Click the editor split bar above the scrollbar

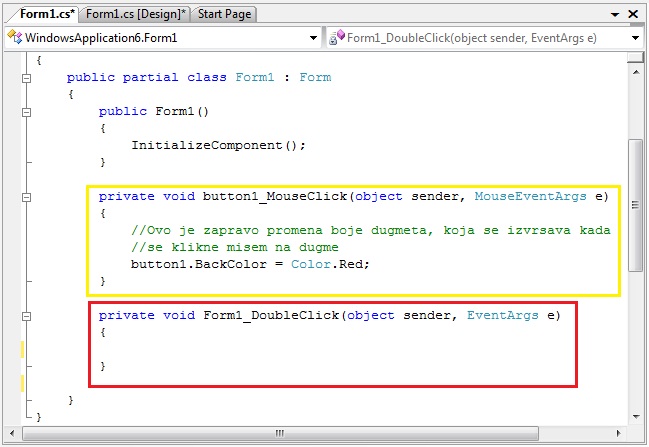click(x=636, y=58)
